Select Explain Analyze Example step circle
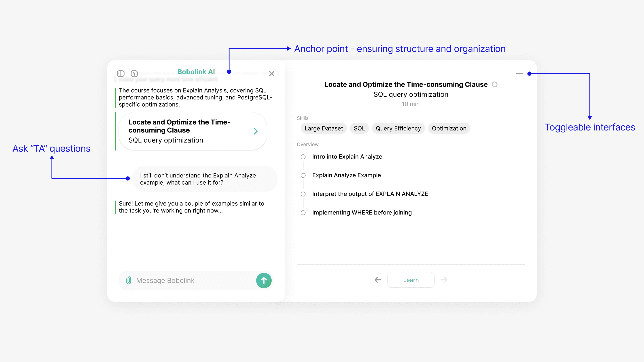Viewport: 644px width, 362px height. click(303, 175)
